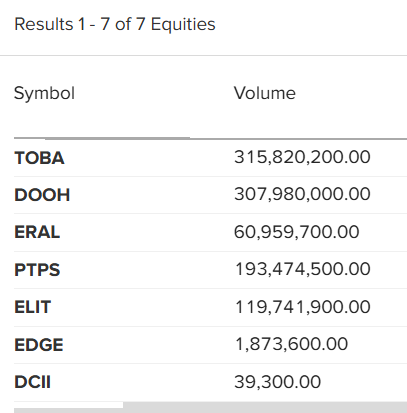Image resolution: width=407 pixels, height=413 pixels.
Task: Open the TOBA symbol link
Action: (x=39, y=158)
